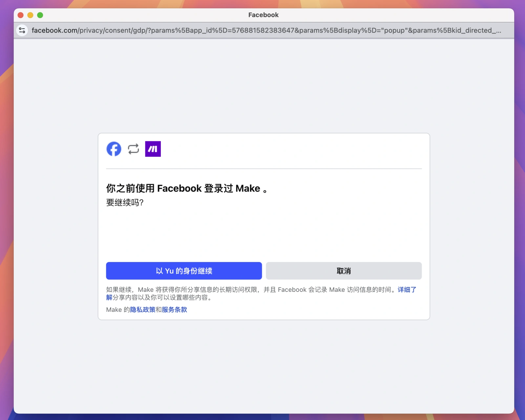Maximize the window with green button

[40, 15]
